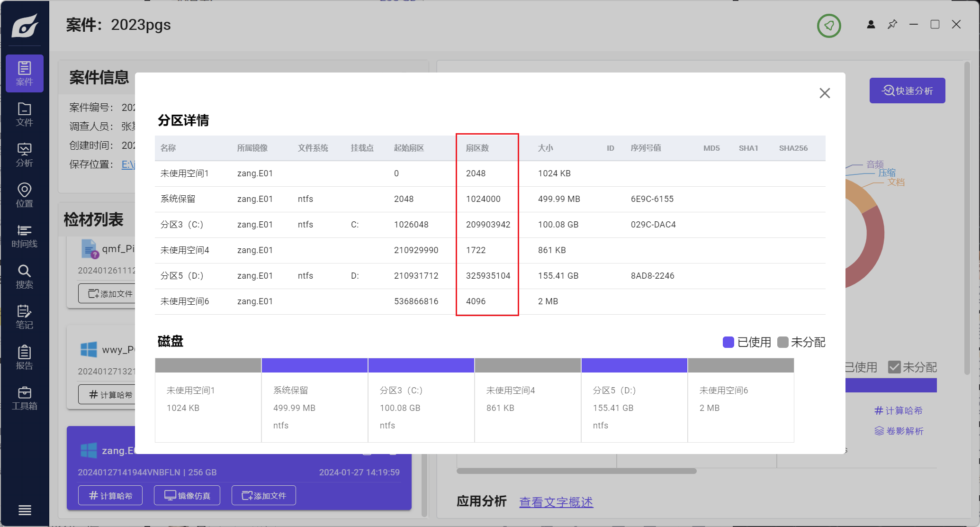Select the 分区3 (C:) table row name
Viewport: 980px width, 527px height.
(181, 225)
